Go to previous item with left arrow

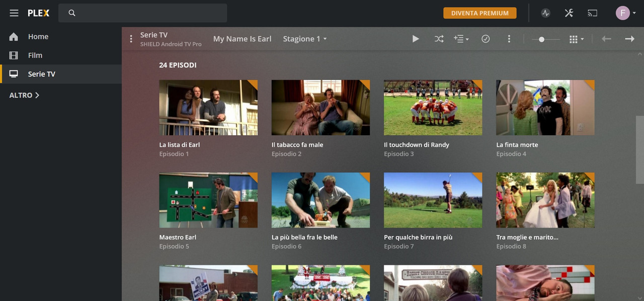(606, 39)
